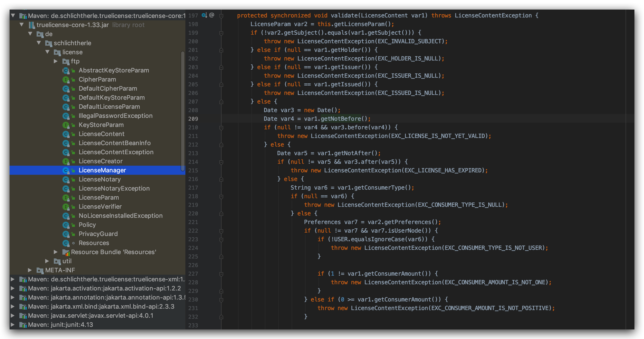Click isUserNode call on line 222

click(404, 230)
